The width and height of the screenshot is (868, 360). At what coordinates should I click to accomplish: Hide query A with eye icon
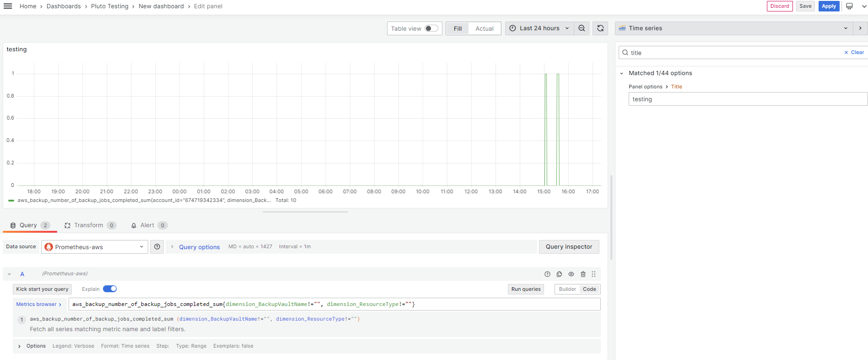click(x=571, y=274)
